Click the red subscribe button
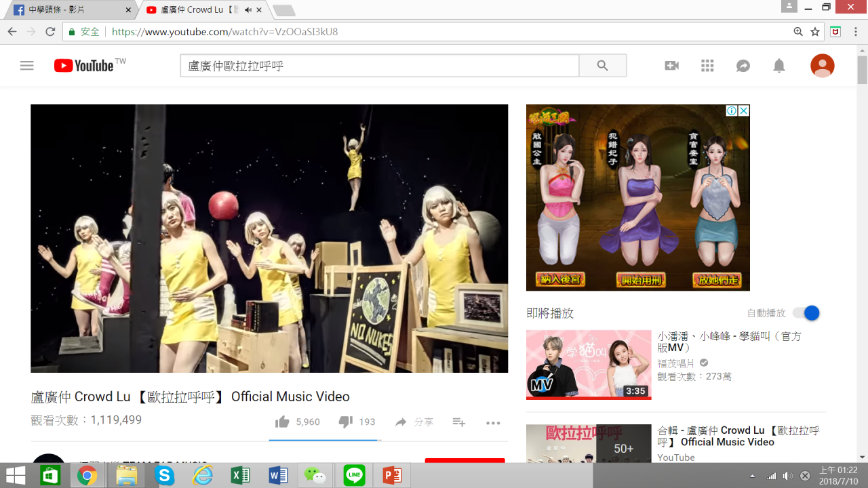Viewport: 868px width, 488px height. point(465,461)
